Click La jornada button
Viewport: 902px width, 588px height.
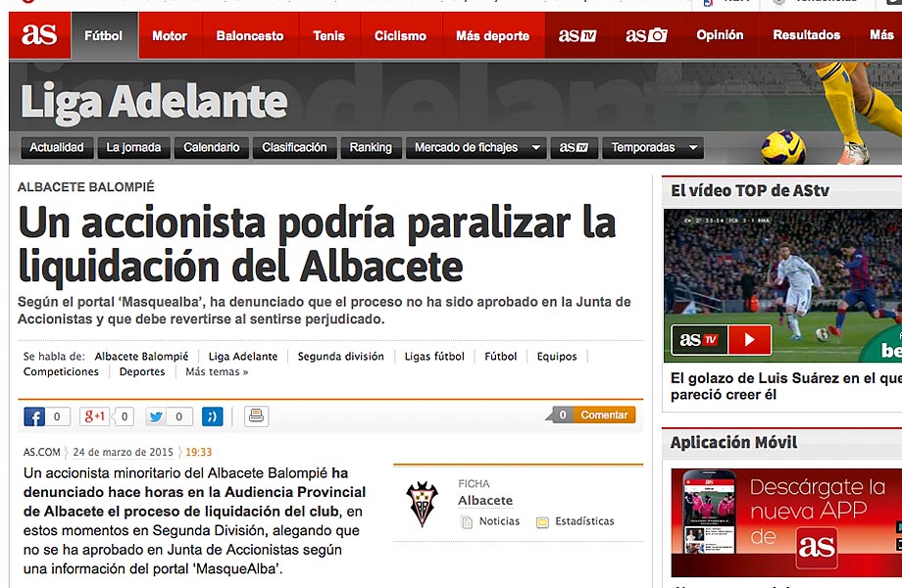(x=133, y=148)
